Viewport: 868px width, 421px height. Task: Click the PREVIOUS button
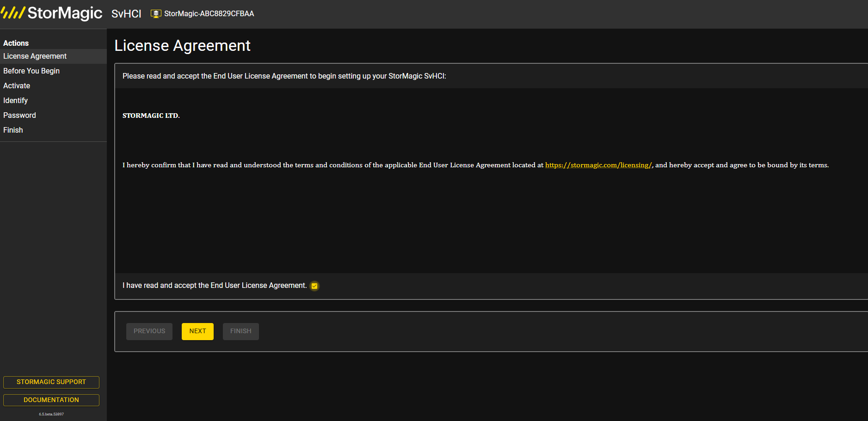click(149, 331)
